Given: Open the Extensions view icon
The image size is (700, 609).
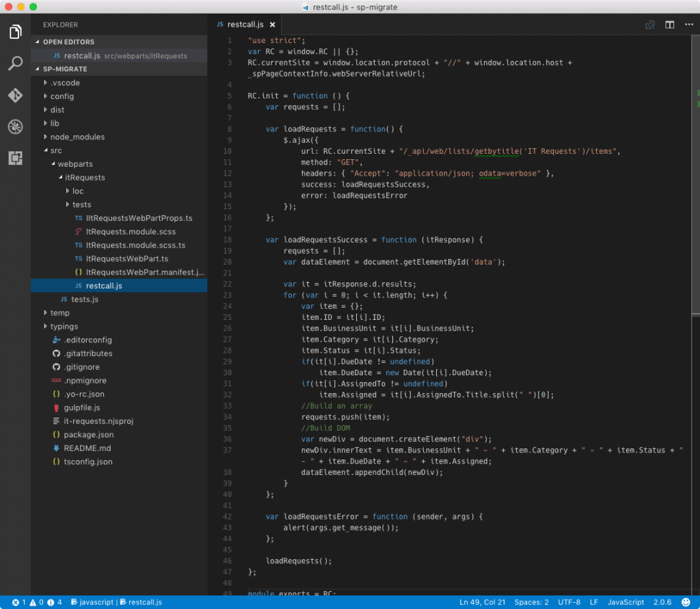Looking at the screenshot, I should pyautogui.click(x=15, y=158).
